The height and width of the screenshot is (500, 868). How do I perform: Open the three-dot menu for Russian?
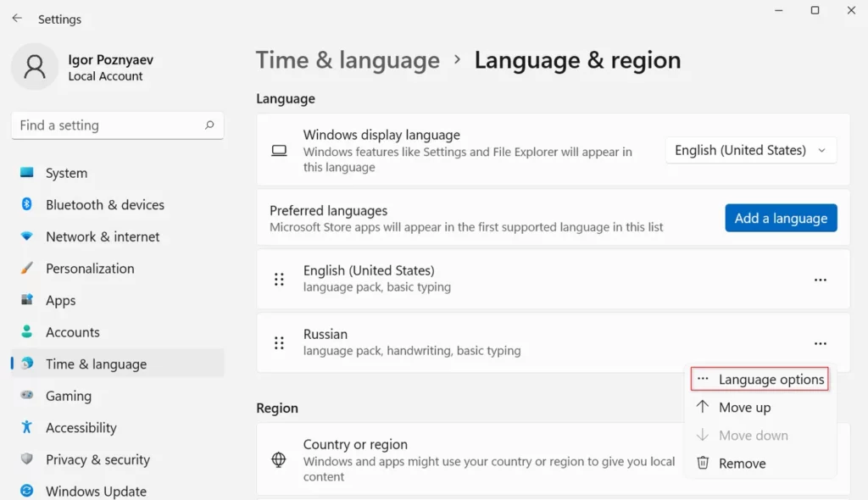[x=820, y=343]
